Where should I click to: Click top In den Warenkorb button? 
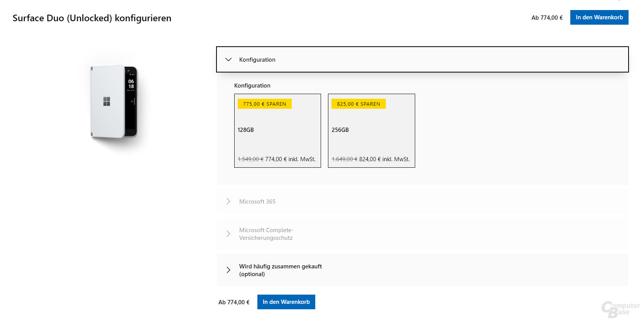pos(599,17)
